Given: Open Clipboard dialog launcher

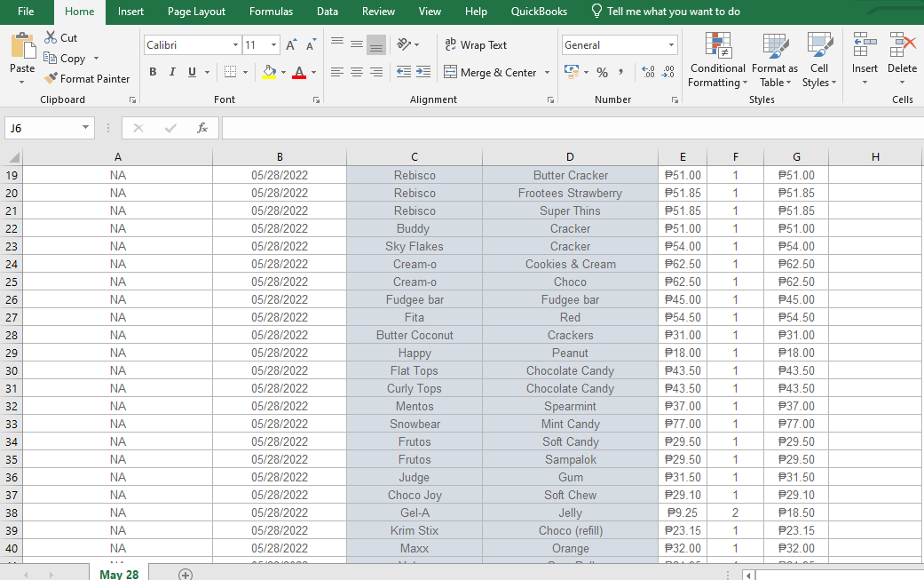Looking at the screenshot, I should click(132, 100).
